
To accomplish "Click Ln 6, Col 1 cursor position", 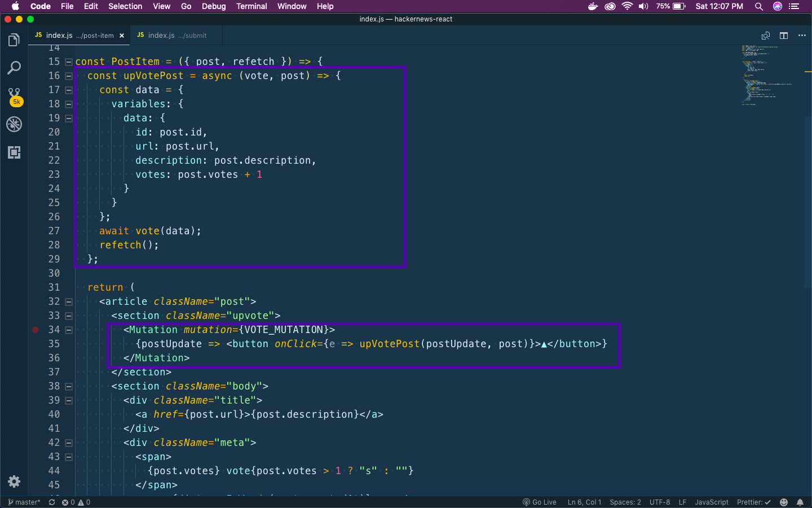I will click(x=584, y=502).
